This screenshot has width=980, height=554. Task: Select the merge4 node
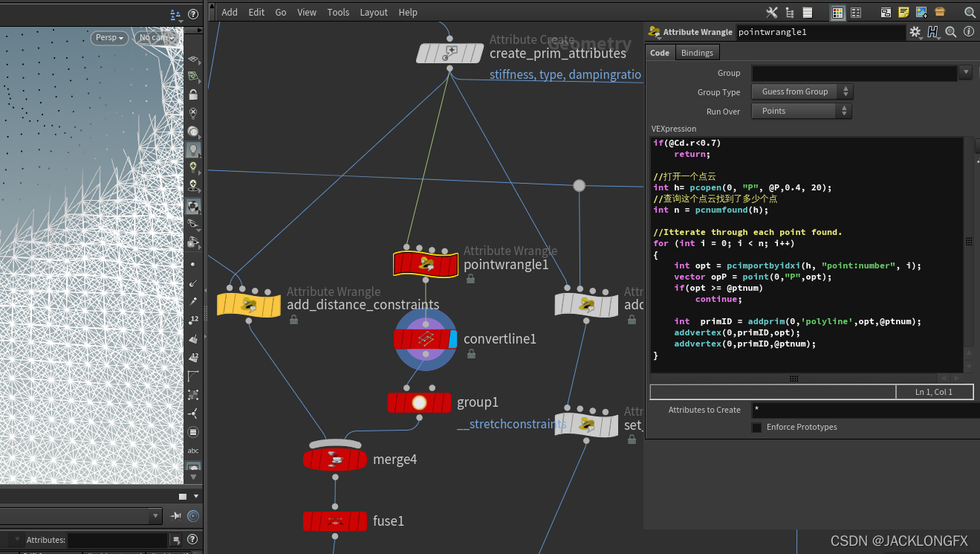pos(335,460)
